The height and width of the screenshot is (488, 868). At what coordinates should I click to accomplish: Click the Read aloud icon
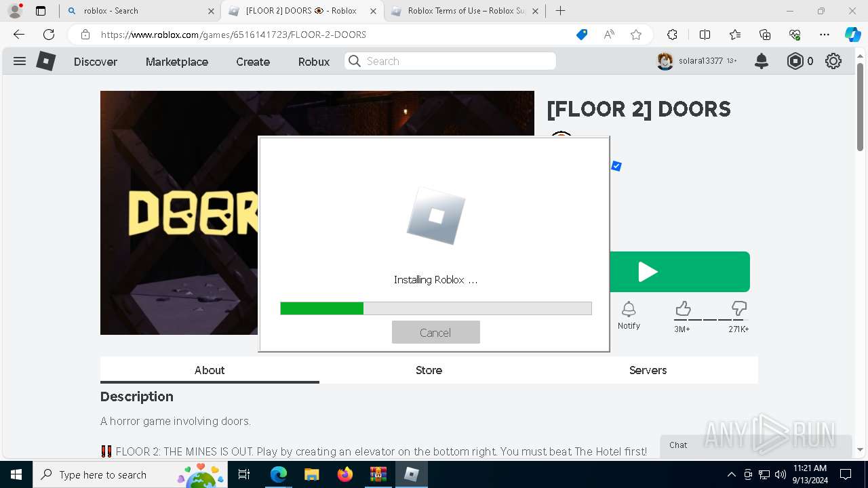pyautogui.click(x=609, y=35)
